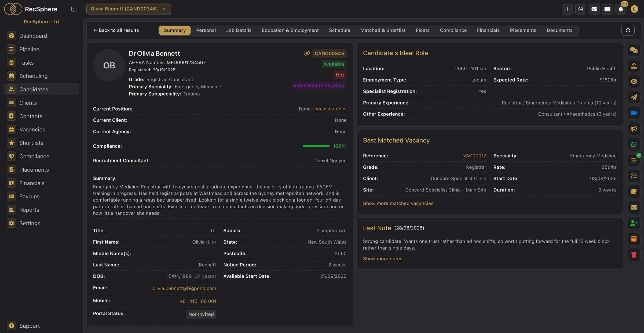Click the envelope email icon in right rail
644x333 pixels.
pos(634,207)
